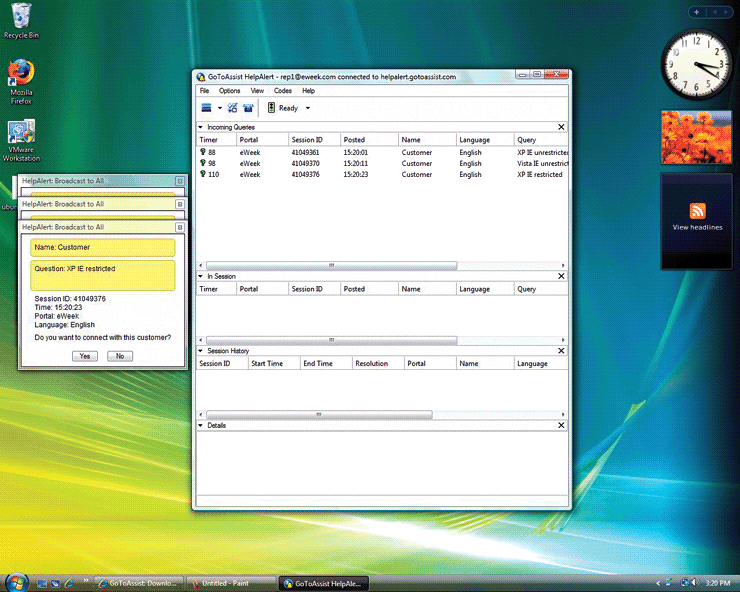Screen dimensions: 740x592
Task: Click the Show Desktop quick launch icon
Action: (x=42, y=584)
